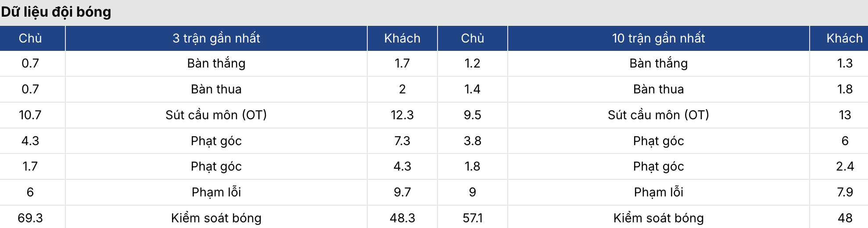This screenshot has width=868, height=228.
Task: Select the home corners value 3.8
Action: point(472,141)
